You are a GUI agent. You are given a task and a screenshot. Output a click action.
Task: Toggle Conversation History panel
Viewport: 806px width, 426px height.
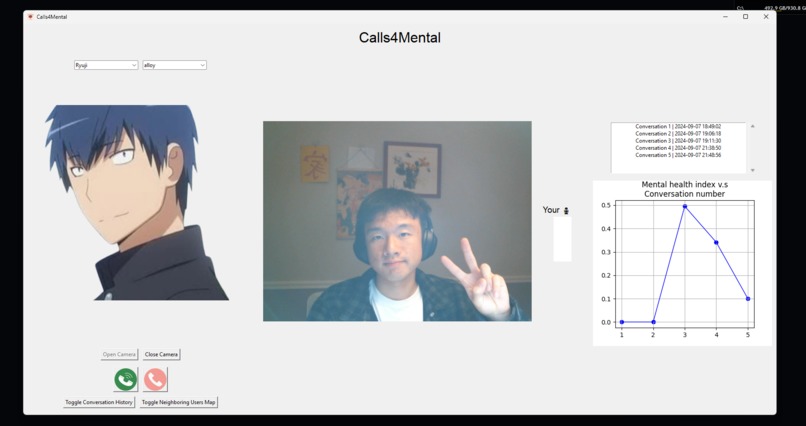coord(99,402)
